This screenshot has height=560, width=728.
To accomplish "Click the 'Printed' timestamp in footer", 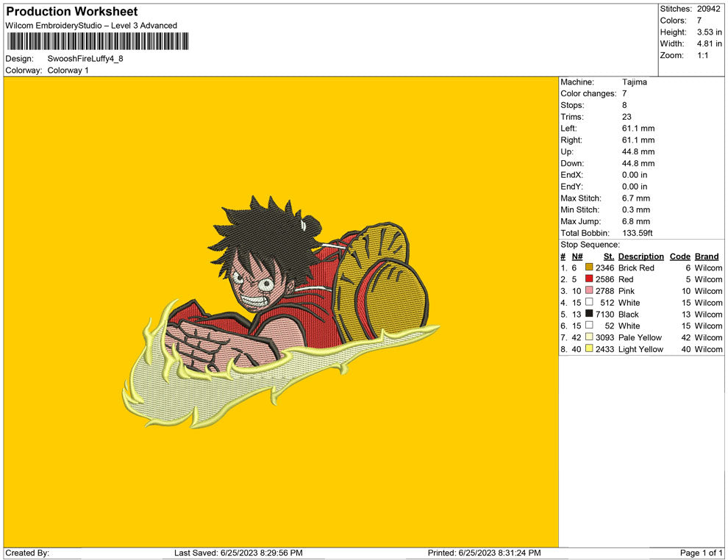I will tap(485, 553).
